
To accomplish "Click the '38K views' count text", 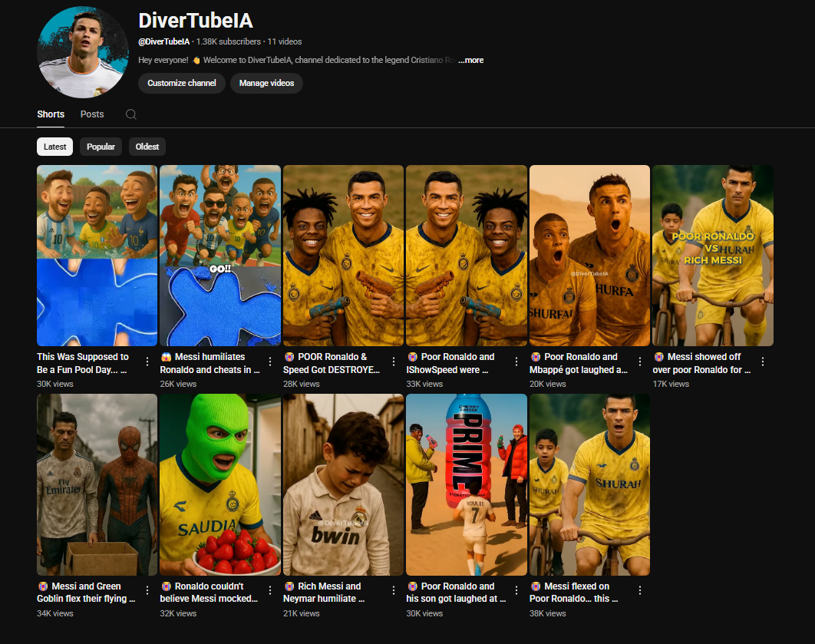I will pos(548,613).
